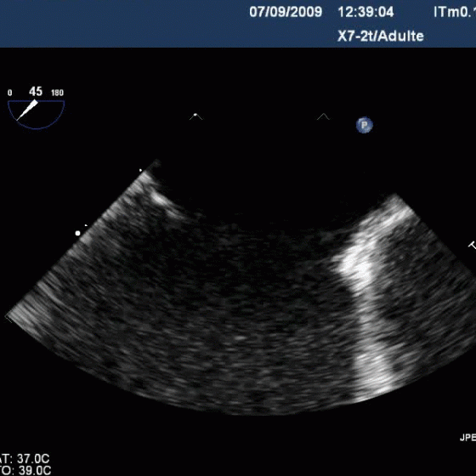Click the blue P orientation marker icon
Image resolution: width=476 pixels, height=476 pixels.
365,125
